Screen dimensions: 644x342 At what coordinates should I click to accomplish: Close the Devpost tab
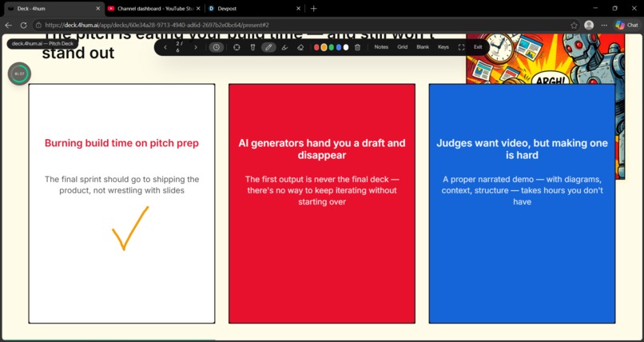pos(299,8)
